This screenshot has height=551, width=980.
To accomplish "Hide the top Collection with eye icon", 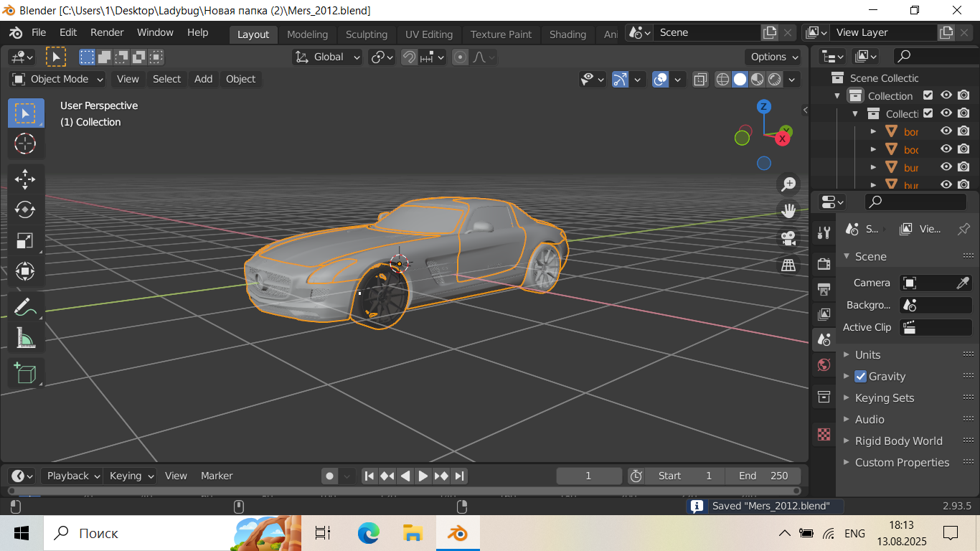I will tap(946, 95).
